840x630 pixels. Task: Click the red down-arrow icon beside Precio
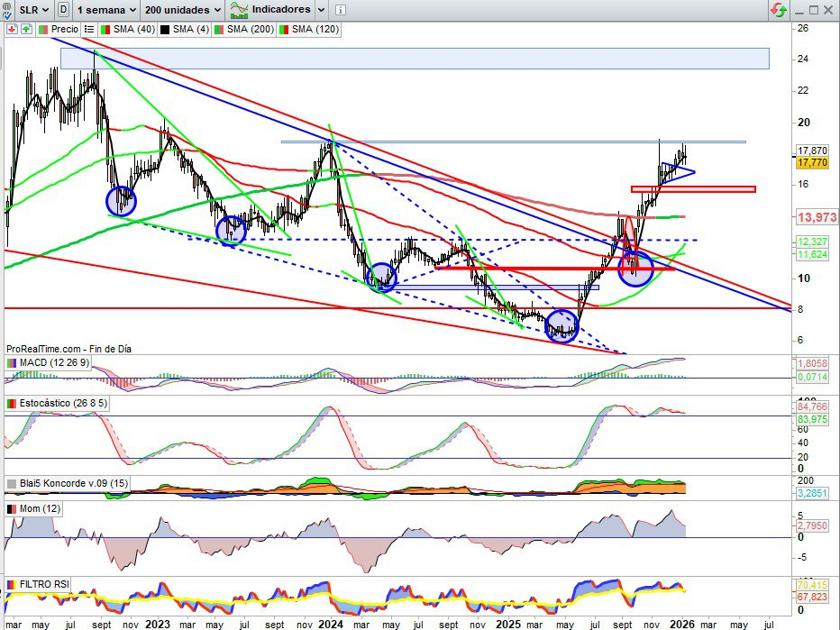tap(12, 29)
